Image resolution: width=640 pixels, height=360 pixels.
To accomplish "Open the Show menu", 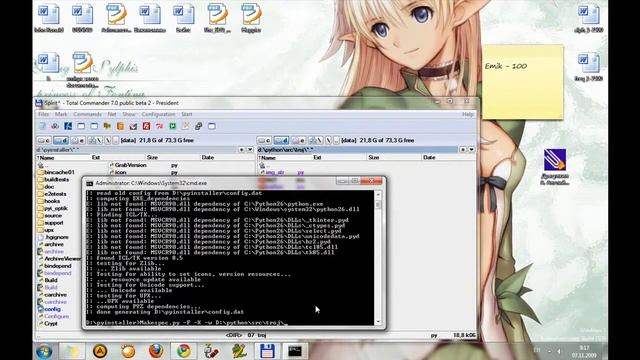I will pyautogui.click(x=129, y=114).
